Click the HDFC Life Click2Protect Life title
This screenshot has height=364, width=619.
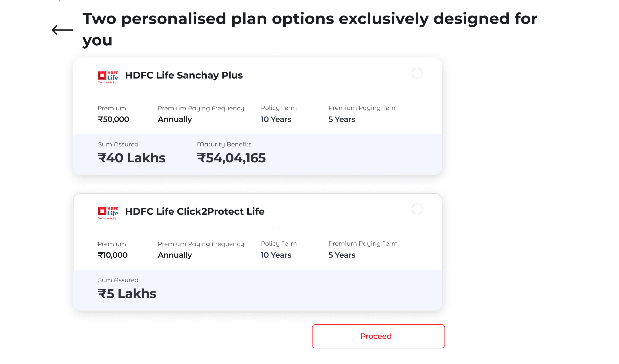[195, 211]
